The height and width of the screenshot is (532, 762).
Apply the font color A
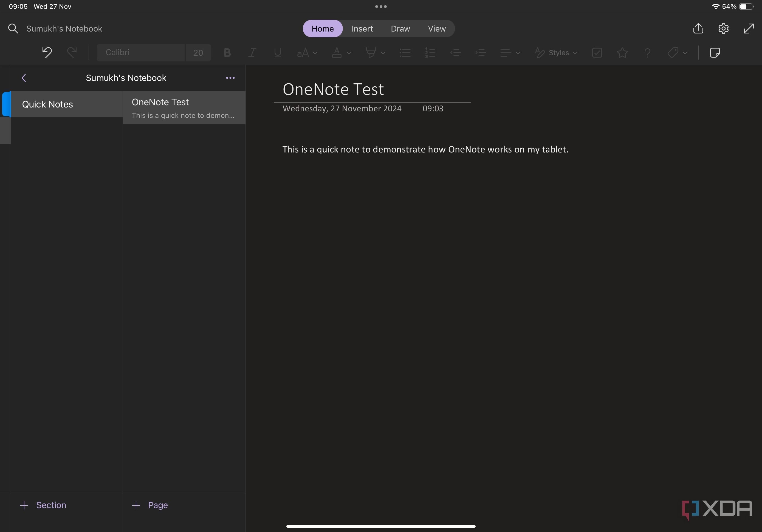tap(337, 53)
